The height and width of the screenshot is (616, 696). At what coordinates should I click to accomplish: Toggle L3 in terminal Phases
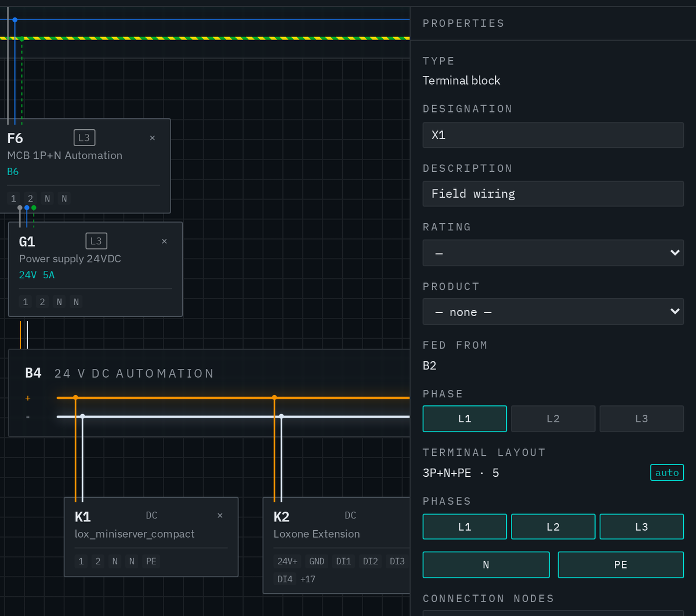click(641, 527)
